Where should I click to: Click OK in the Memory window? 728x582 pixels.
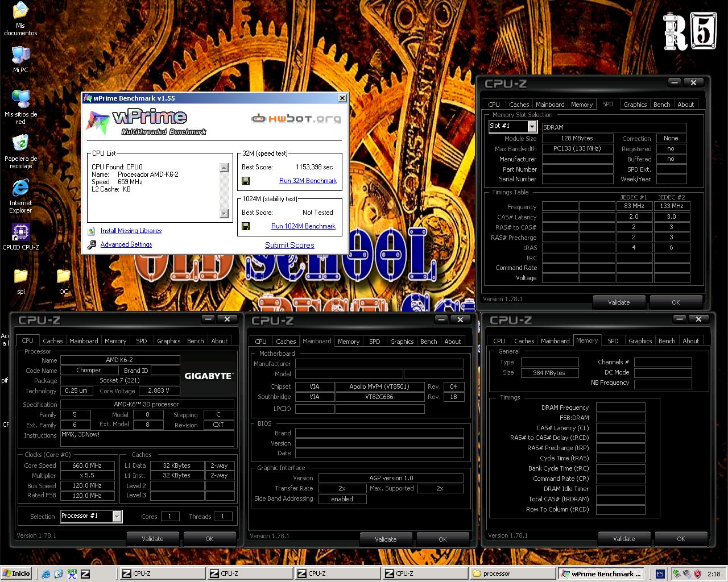(681, 539)
